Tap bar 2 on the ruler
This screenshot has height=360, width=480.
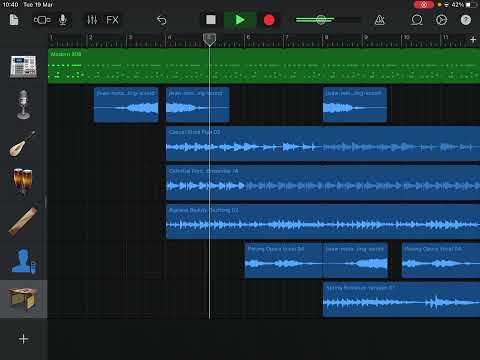tap(90, 37)
